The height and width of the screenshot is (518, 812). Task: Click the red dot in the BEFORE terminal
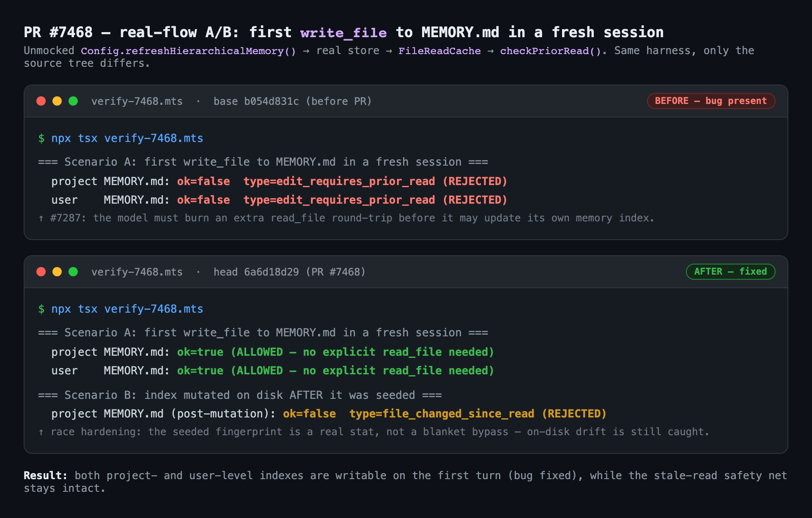[x=41, y=101]
